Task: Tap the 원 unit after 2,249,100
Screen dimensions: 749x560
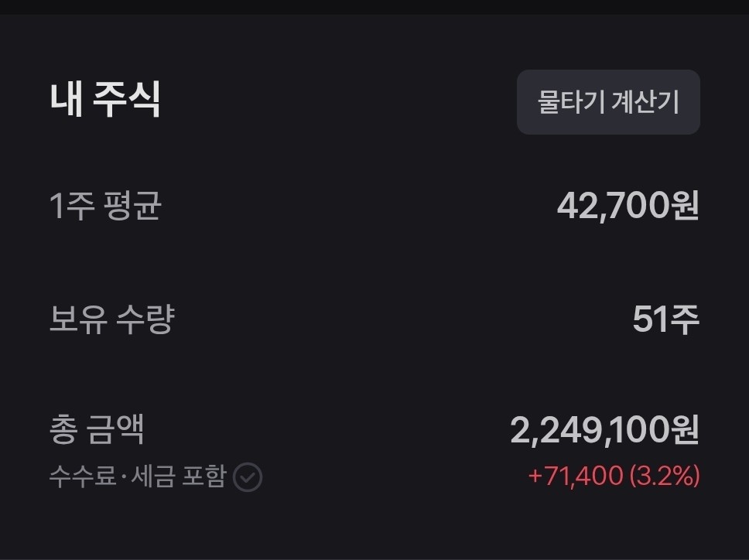Action: click(x=685, y=430)
